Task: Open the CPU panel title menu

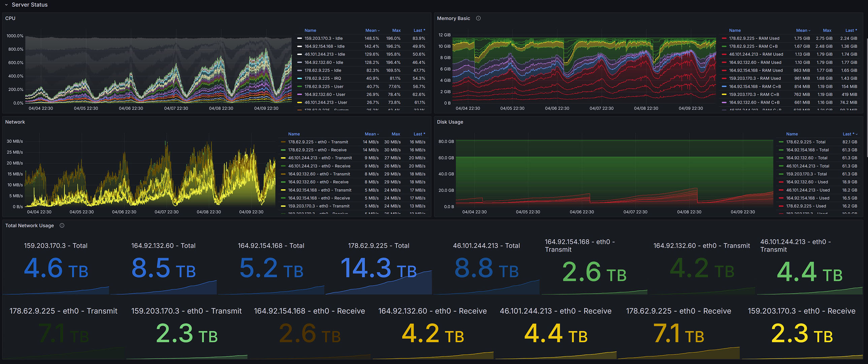Action: (10, 18)
